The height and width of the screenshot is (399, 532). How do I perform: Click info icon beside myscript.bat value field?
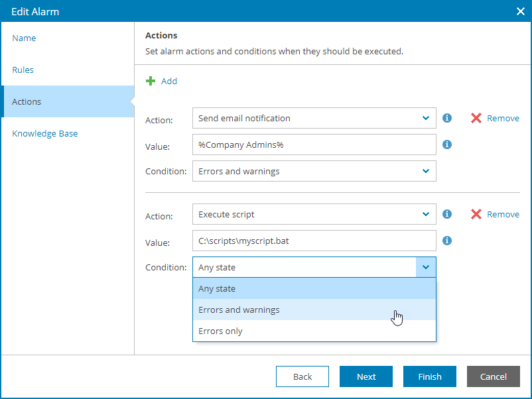click(447, 241)
